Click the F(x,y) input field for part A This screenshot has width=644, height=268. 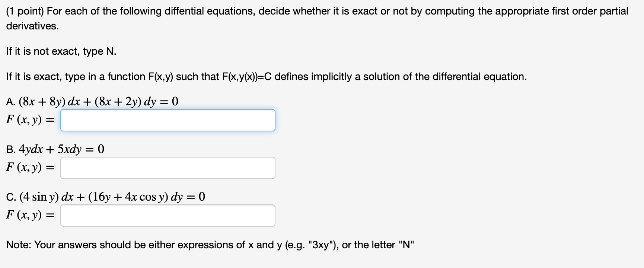point(167,120)
